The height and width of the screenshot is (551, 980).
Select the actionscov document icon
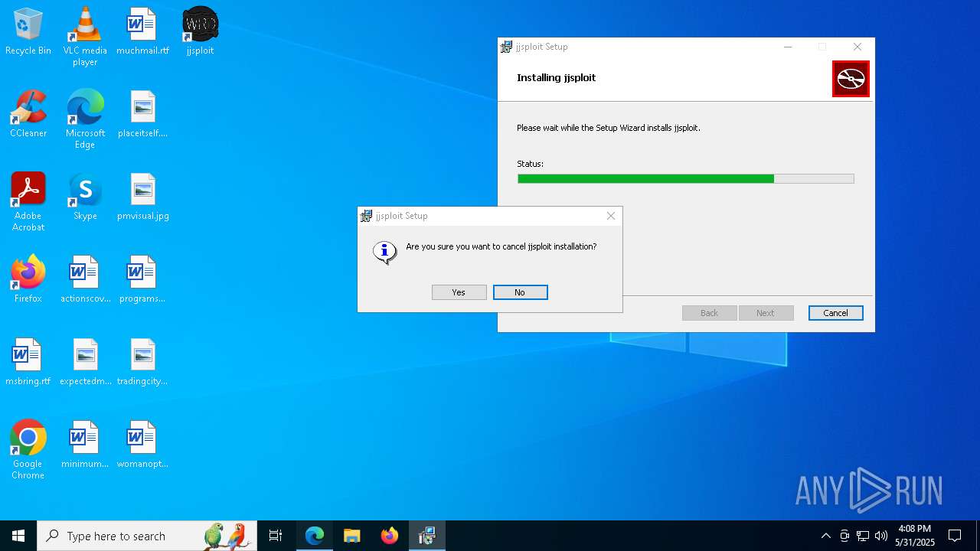(x=85, y=279)
